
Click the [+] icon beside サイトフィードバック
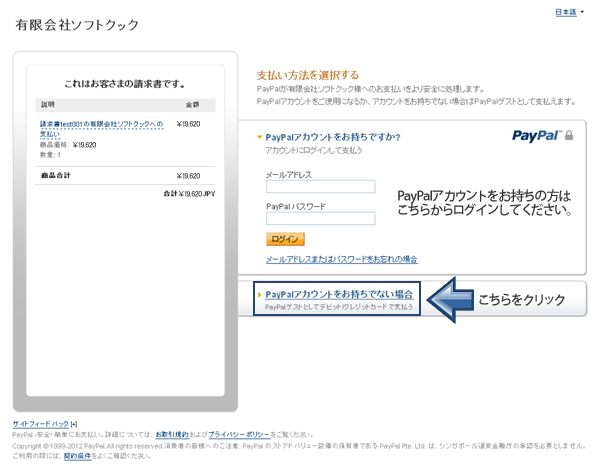click(x=74, y=424)
